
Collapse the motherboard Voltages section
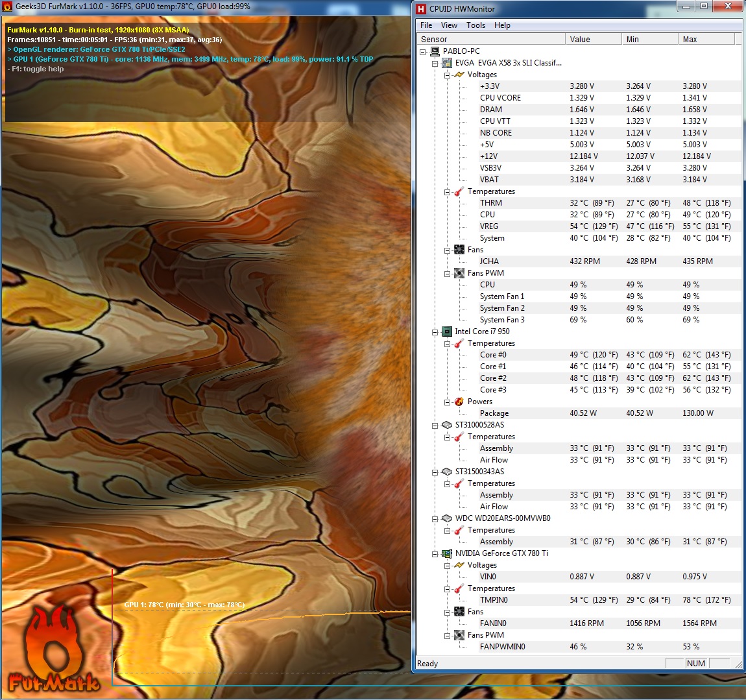(x=447, y=75)
